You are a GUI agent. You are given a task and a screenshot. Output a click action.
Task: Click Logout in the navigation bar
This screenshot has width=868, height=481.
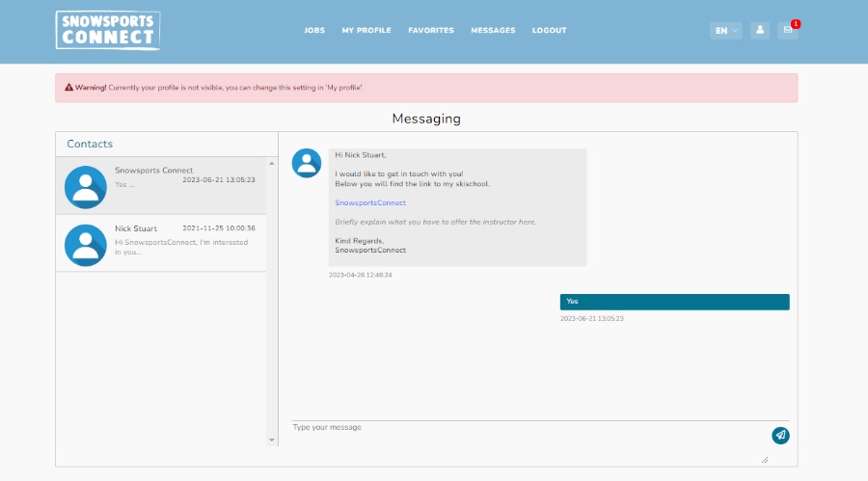tap(549, 30)
